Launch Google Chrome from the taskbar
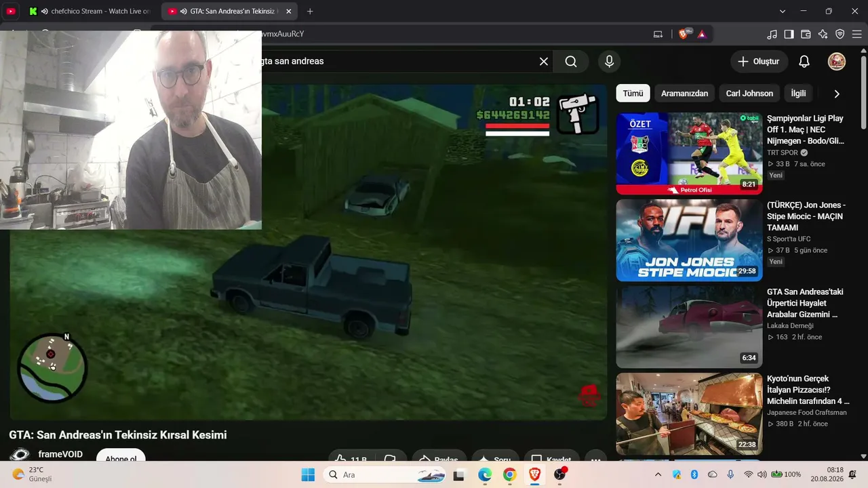This screenshot has width=868, height=488. pyautogui.click(x=510, y=474)
